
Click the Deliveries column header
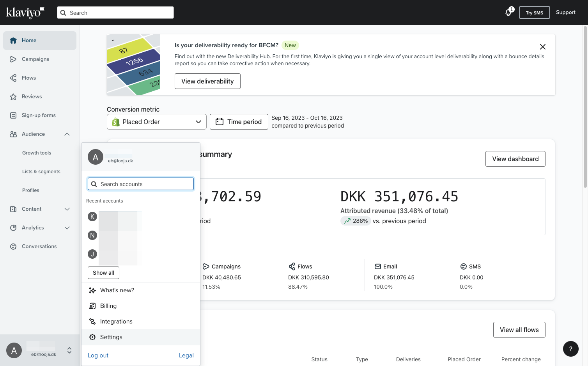click(x=408, y=359)
